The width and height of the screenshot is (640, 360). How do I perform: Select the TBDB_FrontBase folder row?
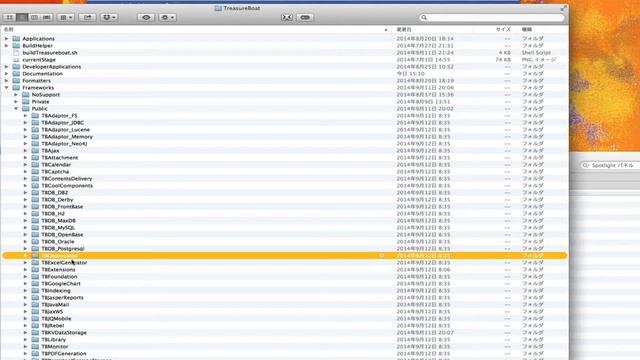(284, 207)
